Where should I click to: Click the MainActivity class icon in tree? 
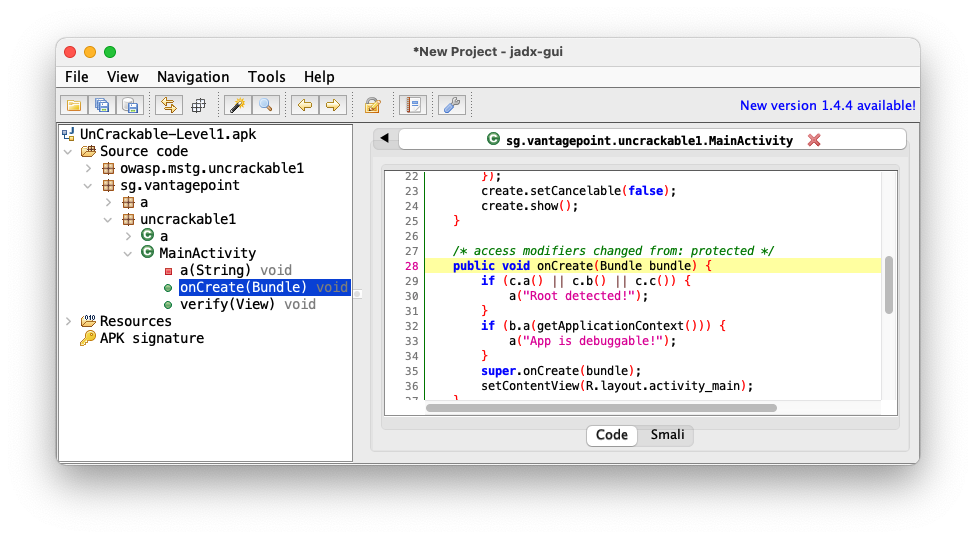point(148,252)
